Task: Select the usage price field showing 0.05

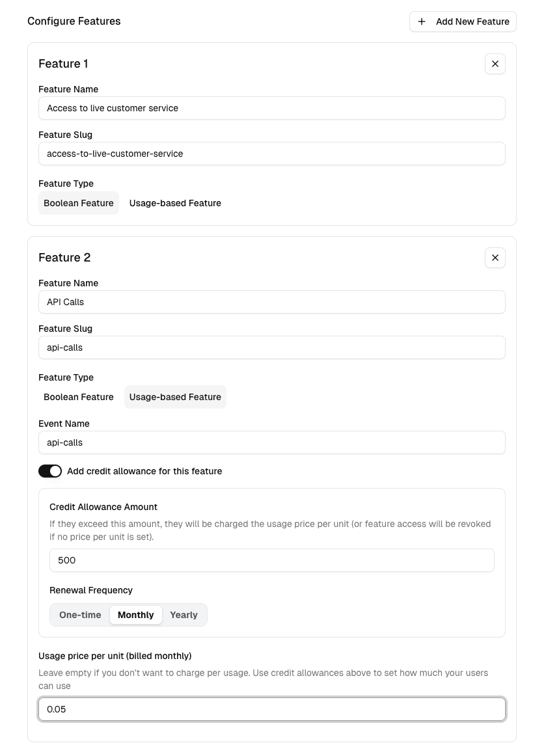Action: tap(272, 709)
